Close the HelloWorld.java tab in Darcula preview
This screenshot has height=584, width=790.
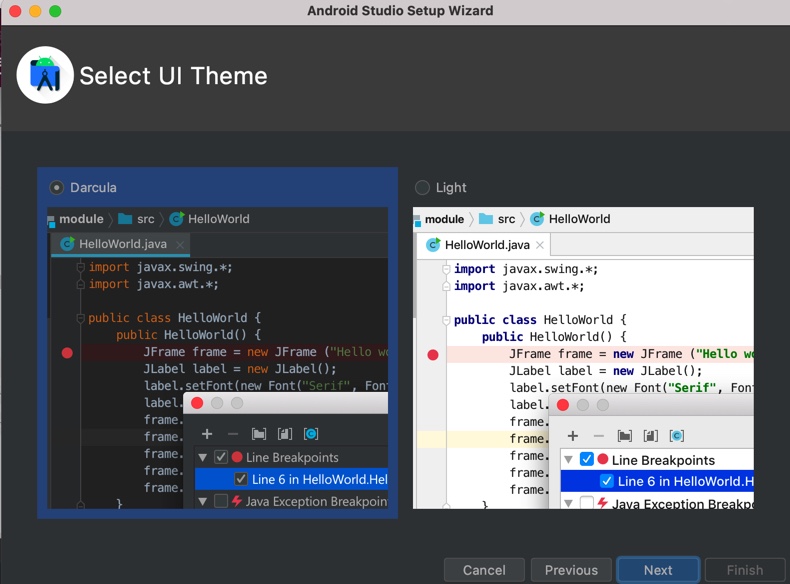(180, 245)
